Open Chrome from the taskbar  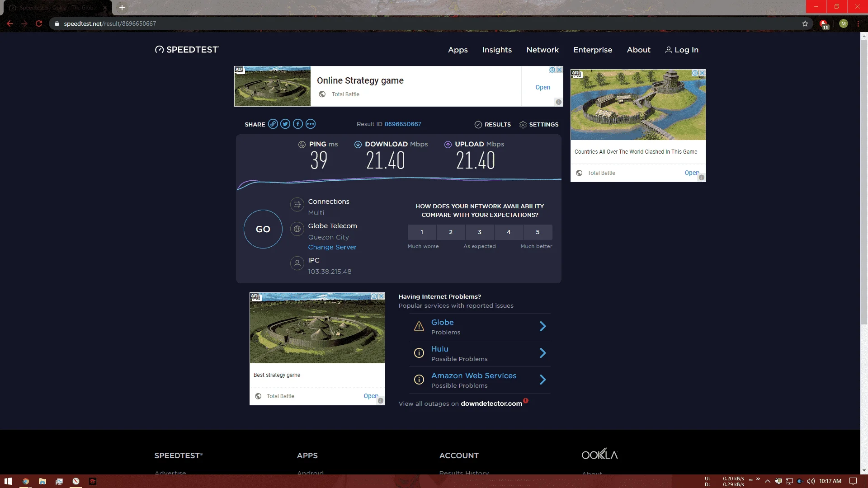pos(26,481)
